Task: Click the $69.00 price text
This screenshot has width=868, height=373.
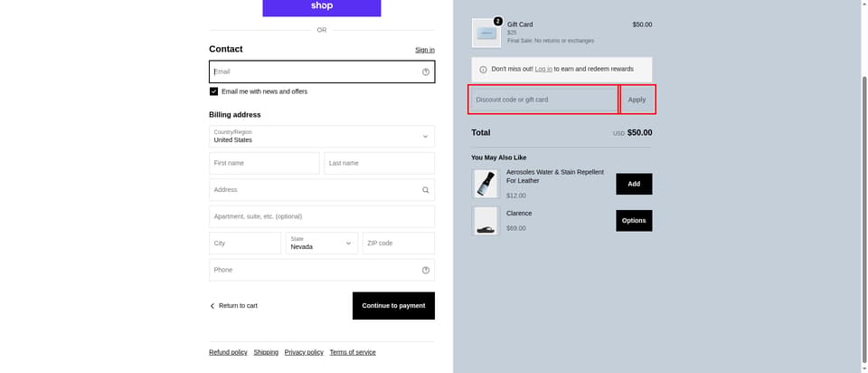Action: click(x=516, y=228)
